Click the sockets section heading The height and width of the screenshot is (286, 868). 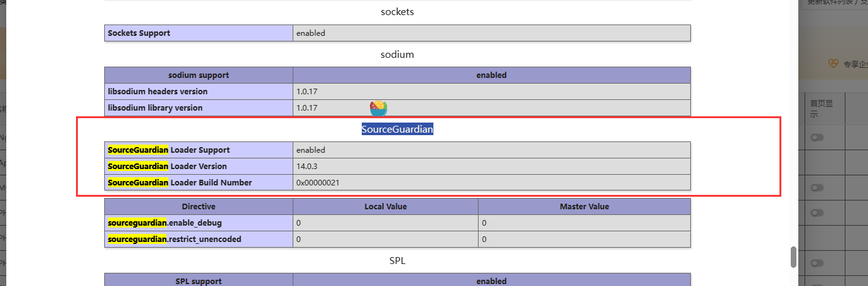click(x=397, y=12)
